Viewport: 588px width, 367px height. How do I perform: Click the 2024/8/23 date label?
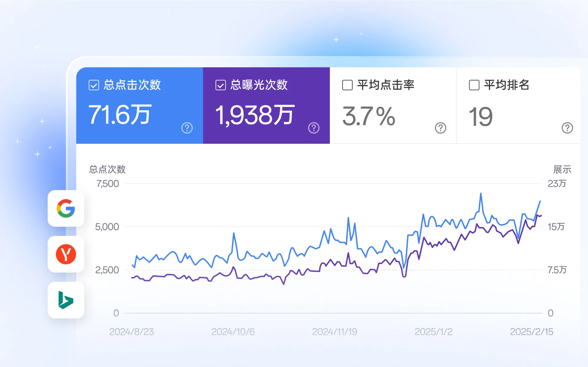131,332
